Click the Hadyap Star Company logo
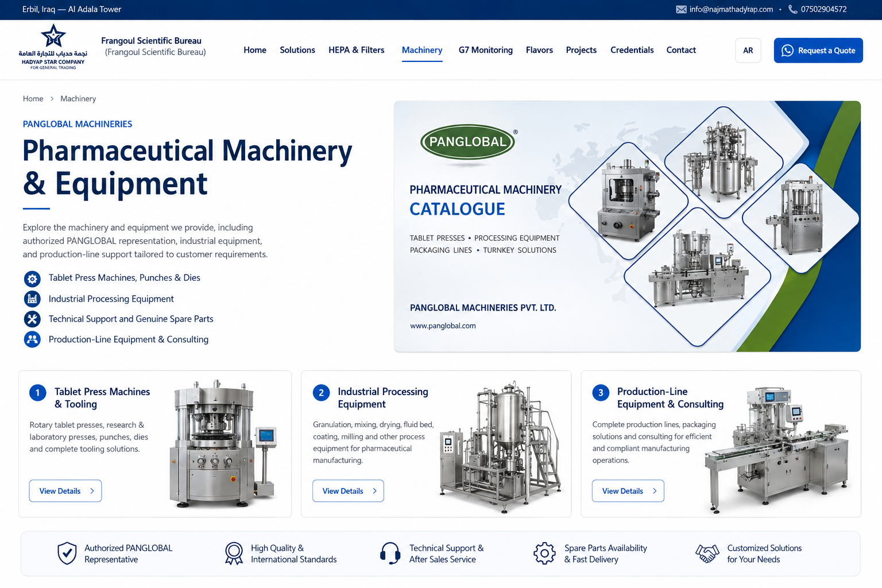This screenshot has width=882, height=588. 53,47
